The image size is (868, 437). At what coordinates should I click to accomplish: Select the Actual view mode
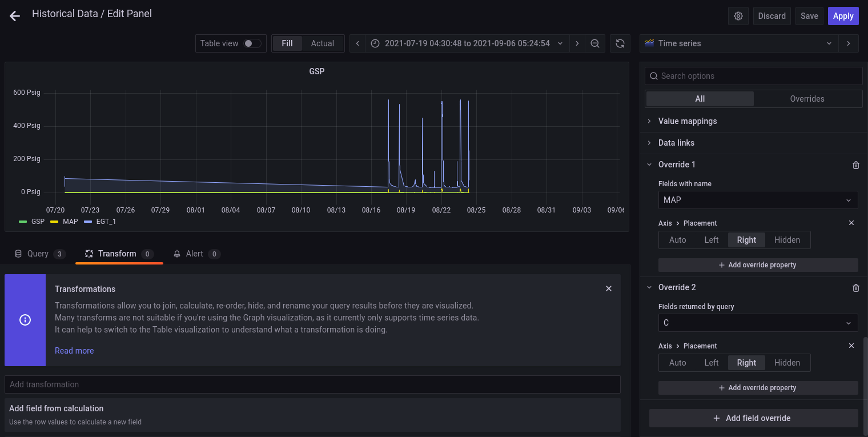point(323,43)
